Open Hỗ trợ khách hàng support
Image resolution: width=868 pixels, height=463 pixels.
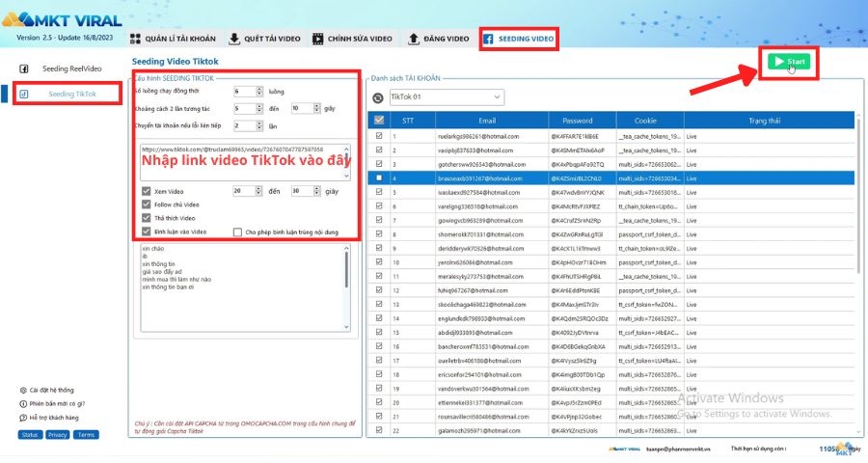49,418
